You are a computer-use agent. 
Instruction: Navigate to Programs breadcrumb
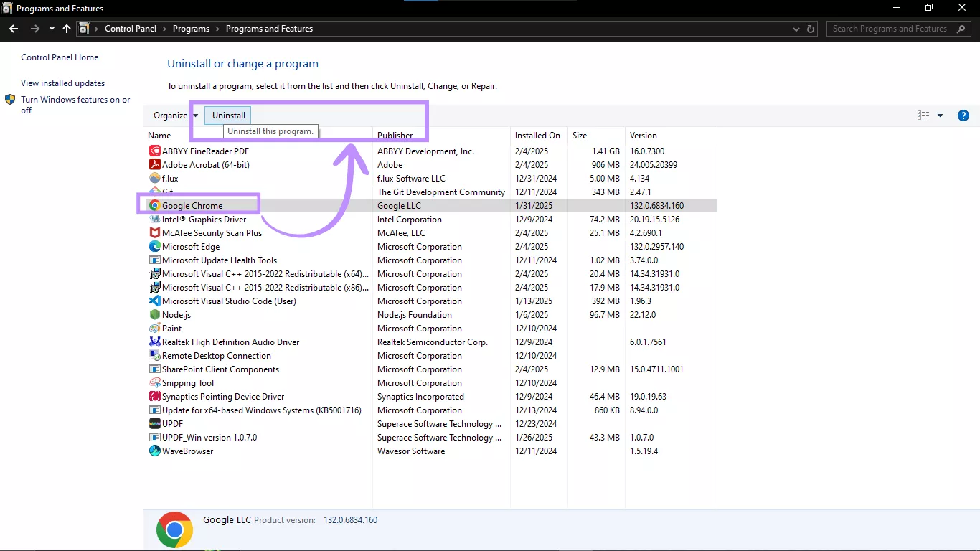[x=191, y=29]
